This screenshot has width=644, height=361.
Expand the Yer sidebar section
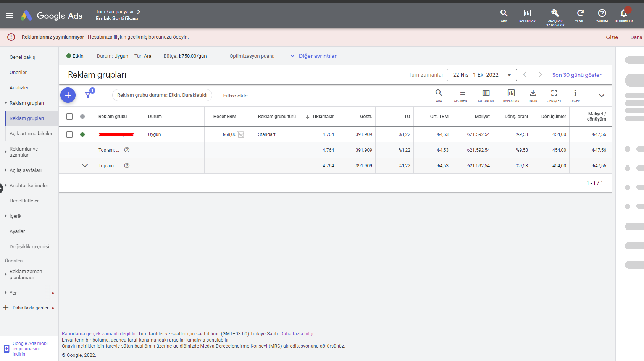[x=6, y=293]
